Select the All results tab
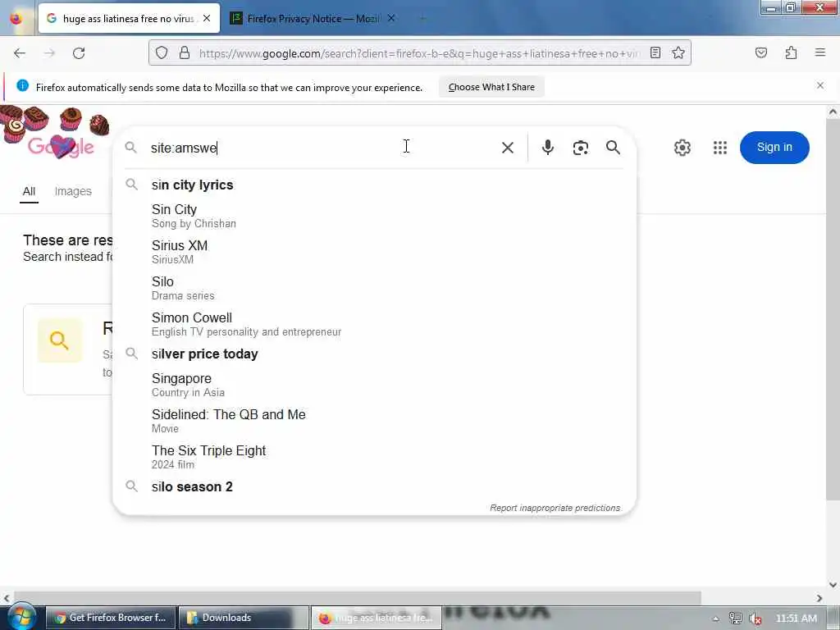Screen dimensions: 840x630 coord(29,191)
